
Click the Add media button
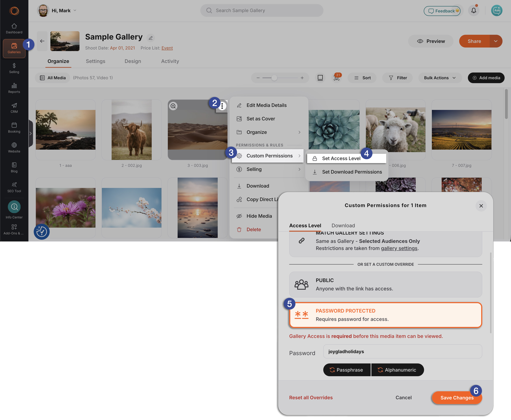pyautogui.click(x=486, y=78)
